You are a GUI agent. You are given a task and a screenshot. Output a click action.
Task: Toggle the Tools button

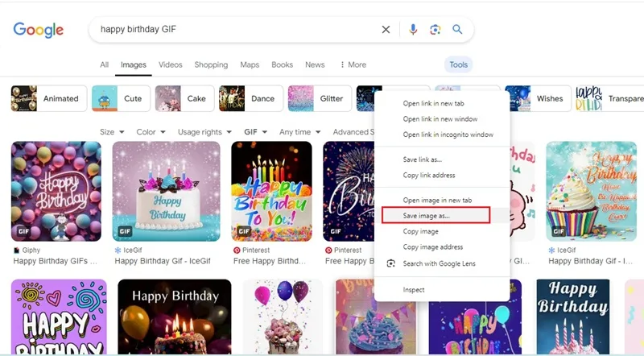tap(458, 64)
